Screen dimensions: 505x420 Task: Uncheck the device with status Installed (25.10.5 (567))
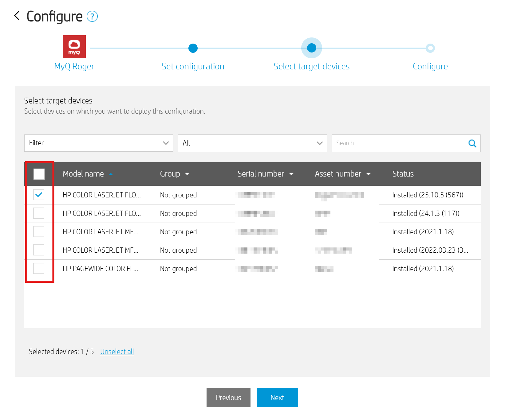[39, 195]
